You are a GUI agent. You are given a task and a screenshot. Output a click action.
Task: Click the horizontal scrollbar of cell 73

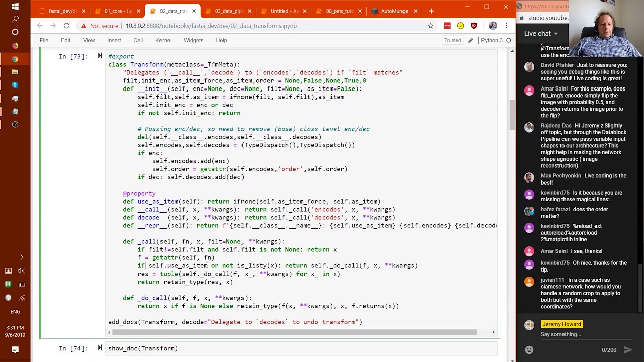tap(294, 332)
